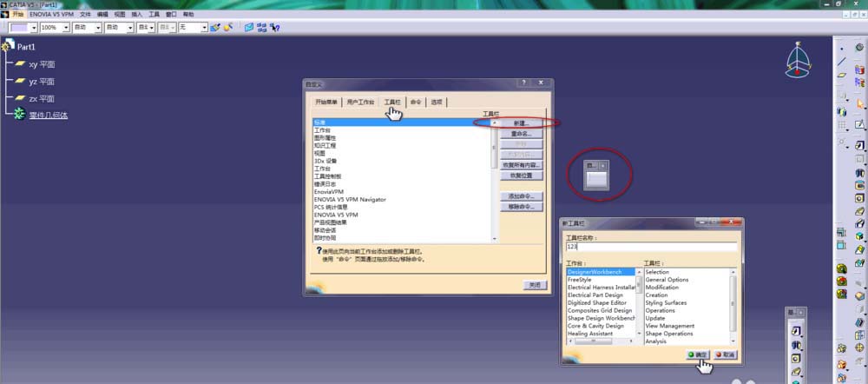The image size is (868, 384).
Task: Click 关闭 button in customize dialog
Action: click(535, 285)
